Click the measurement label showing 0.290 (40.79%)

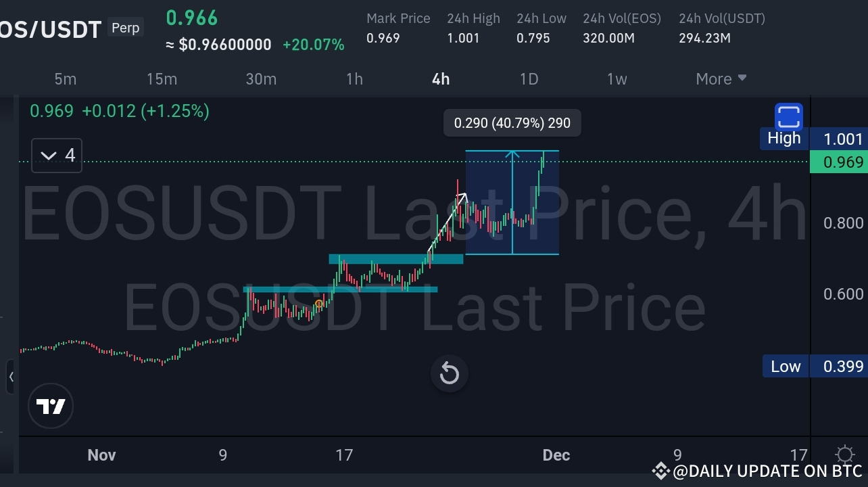[x=512, y=122]
